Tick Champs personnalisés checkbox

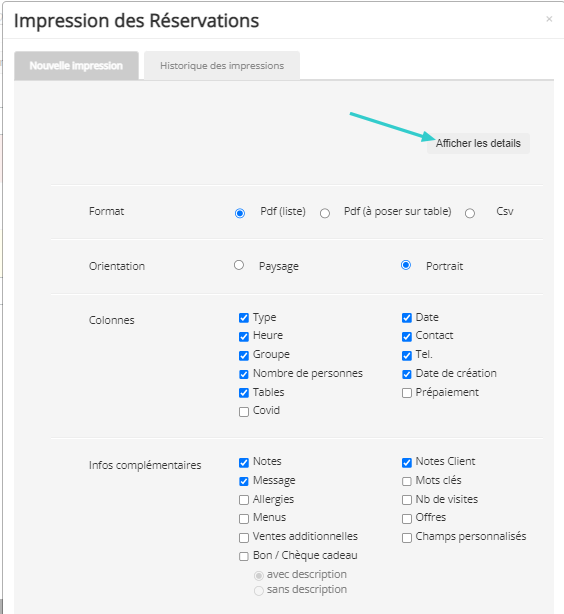click(407, 538)
